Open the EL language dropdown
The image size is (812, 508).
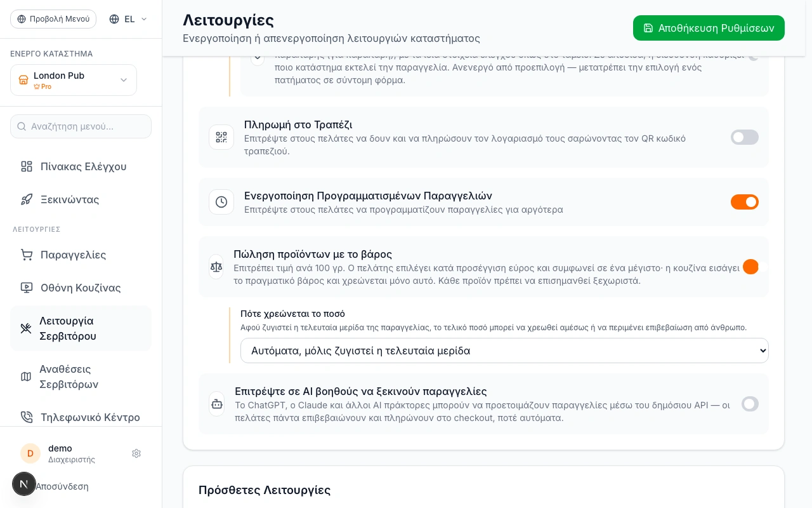[128, 19]
